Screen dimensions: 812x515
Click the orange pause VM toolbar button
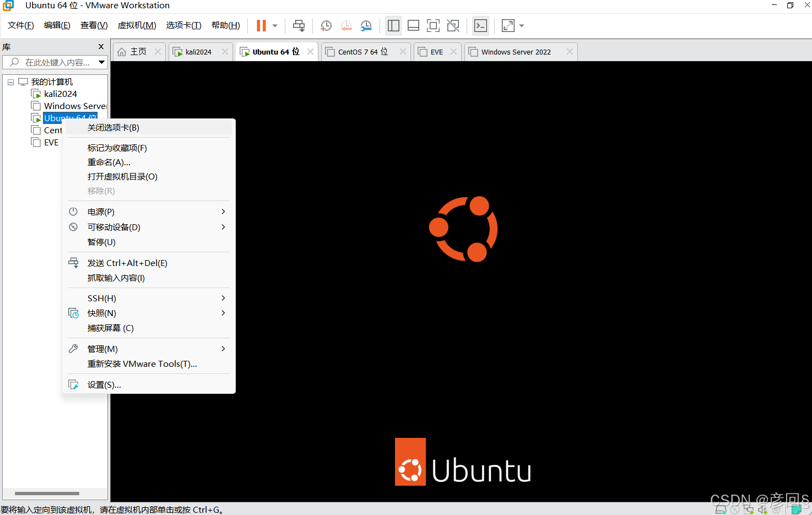(261, 26)
